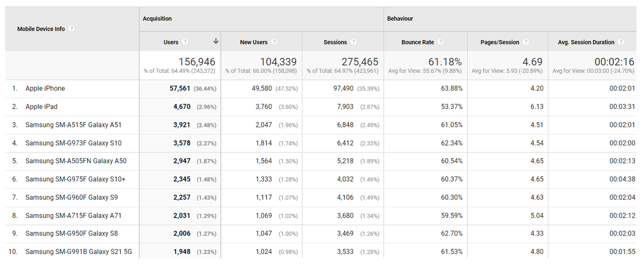
Task: Click Galaxy A50 duration 00:02:13
Action: pyautogui.click(x=622, y=161)
